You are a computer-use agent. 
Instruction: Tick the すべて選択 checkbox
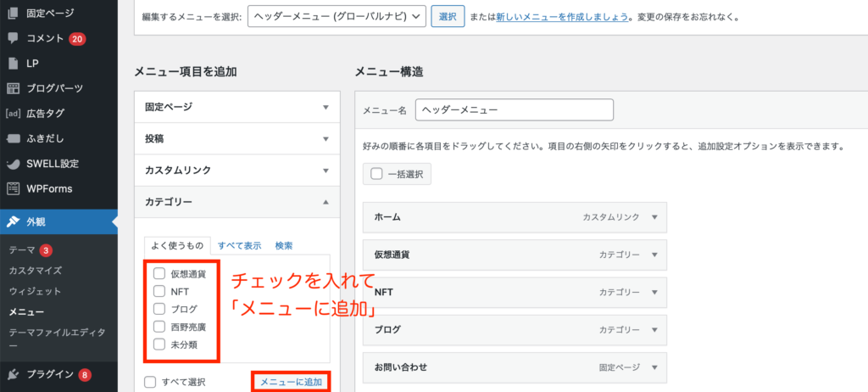[x=149, y=382]
